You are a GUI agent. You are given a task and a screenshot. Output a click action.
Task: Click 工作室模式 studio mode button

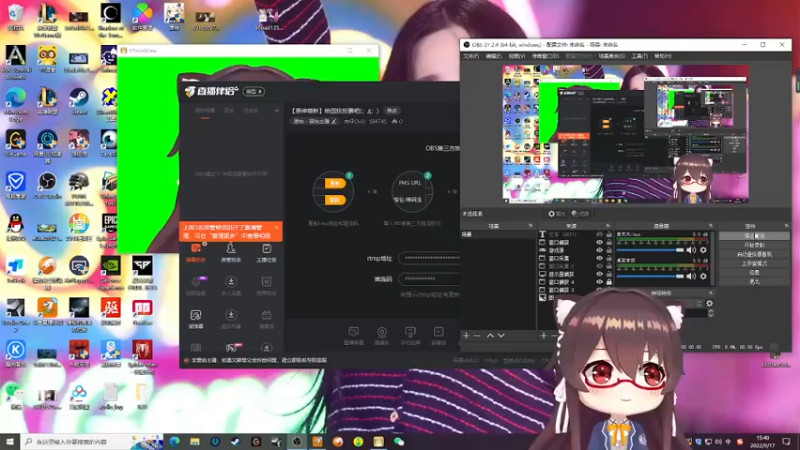(754, 263)
